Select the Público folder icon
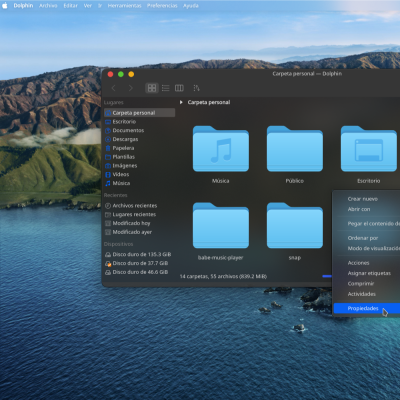This screenshot has width=400, height=400. click(x=295, y=149)
